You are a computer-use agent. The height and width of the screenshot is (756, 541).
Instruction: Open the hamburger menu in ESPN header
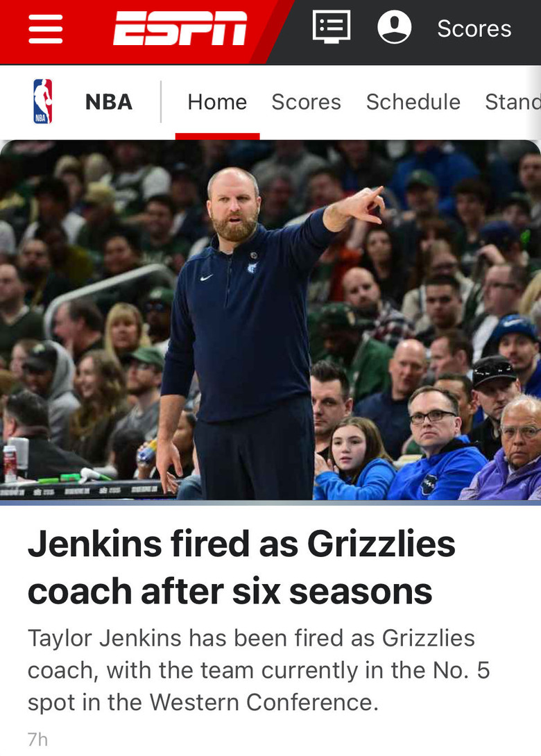point(45,29)
